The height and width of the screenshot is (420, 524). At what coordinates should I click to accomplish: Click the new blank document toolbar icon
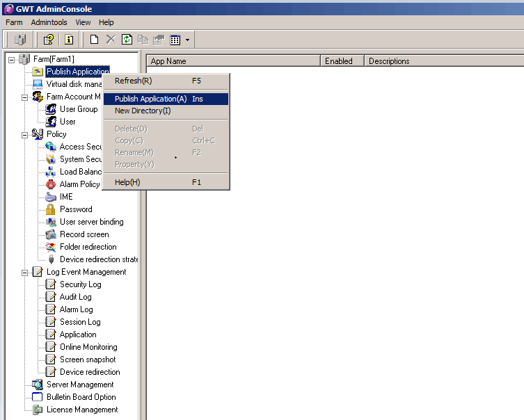[95, 40]
